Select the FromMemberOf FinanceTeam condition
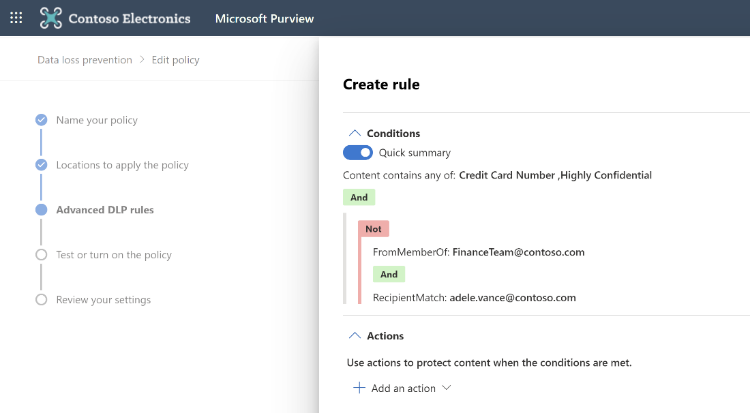Viewport: 750px width, 413px height. 478,252
